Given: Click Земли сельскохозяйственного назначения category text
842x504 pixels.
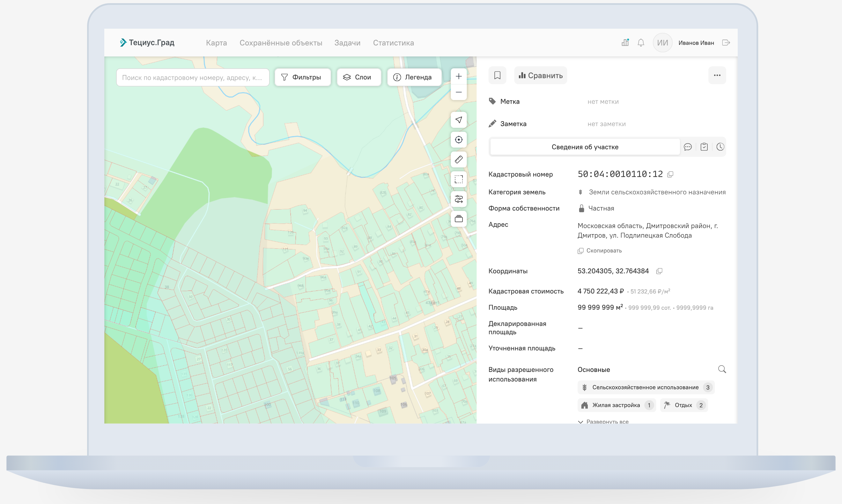Looking at the screenshot, I should [x=657, y=192].
